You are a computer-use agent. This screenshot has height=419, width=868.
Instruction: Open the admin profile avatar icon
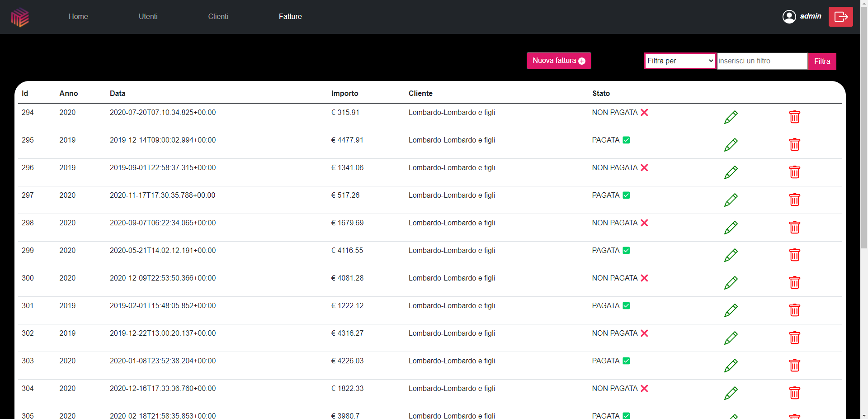tap(789, 16)
